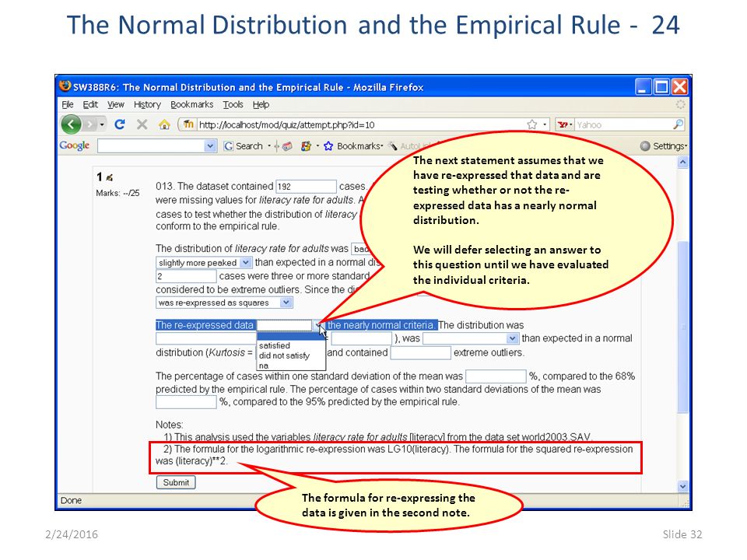Image resolution: width=747 pixels, height=560 pixels.
Task: Expand the Google toolbar search field dropdown
Action: 210,145
